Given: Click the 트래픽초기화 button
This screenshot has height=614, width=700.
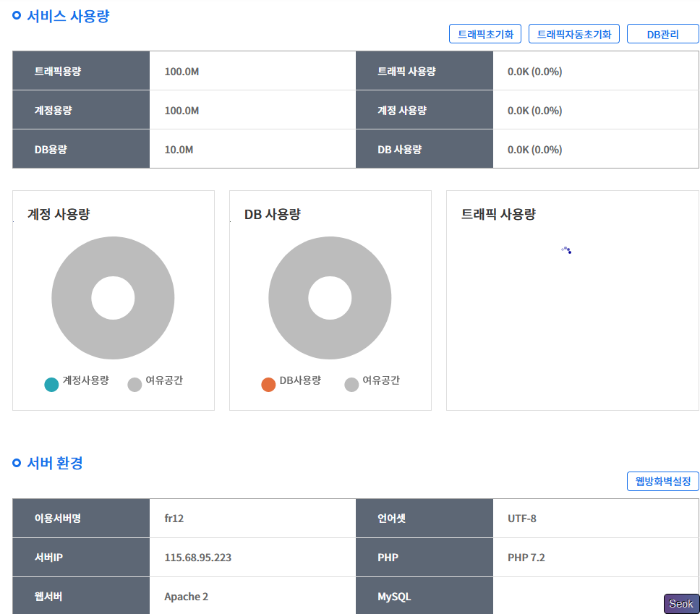Looking at the screenshot, I should (x=485, y=34).
